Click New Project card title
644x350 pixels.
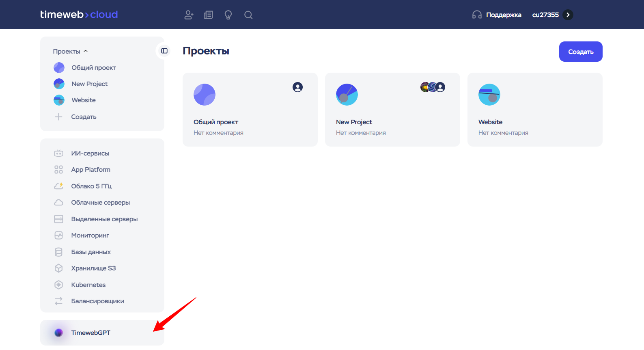[354, 122]
